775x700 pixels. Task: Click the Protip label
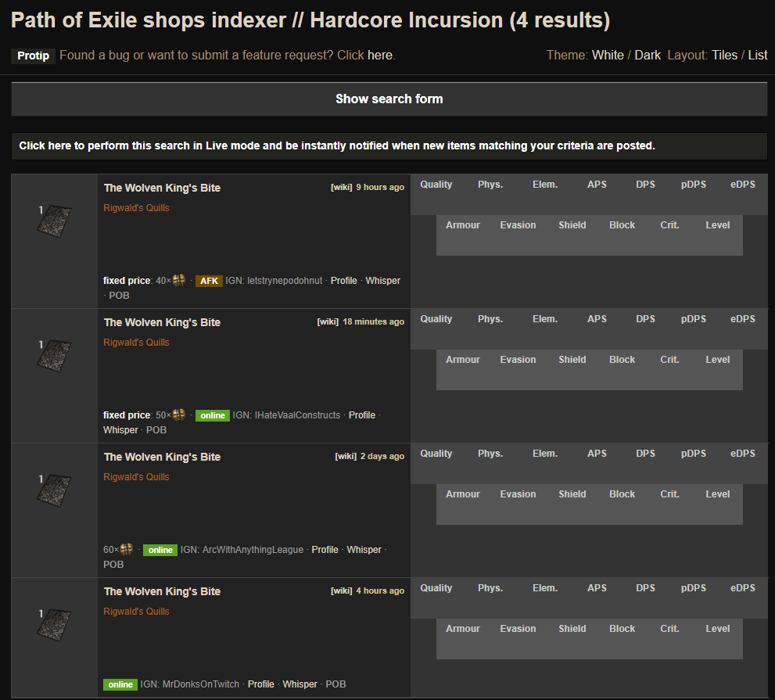(33, 56)
